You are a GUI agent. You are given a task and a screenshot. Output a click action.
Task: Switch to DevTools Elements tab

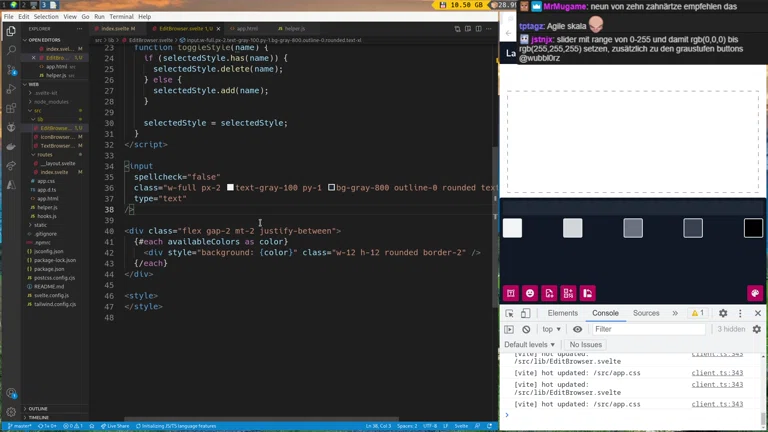click(563, 313)
